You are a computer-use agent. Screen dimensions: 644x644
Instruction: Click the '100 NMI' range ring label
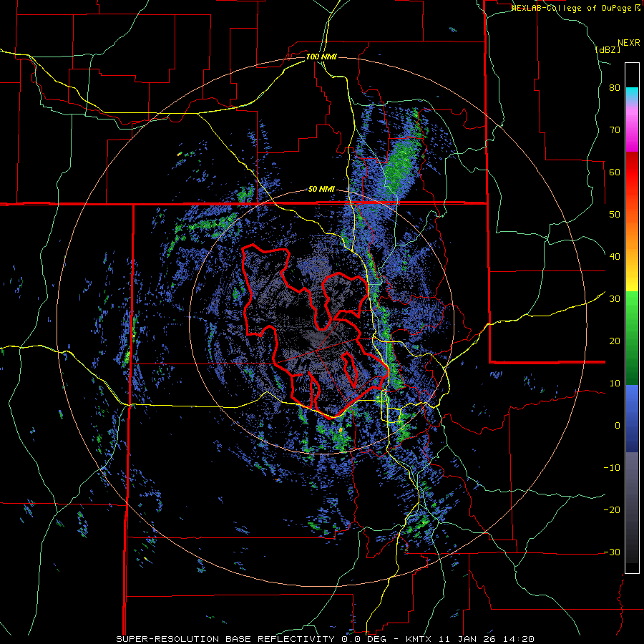[x=321, y=57]
